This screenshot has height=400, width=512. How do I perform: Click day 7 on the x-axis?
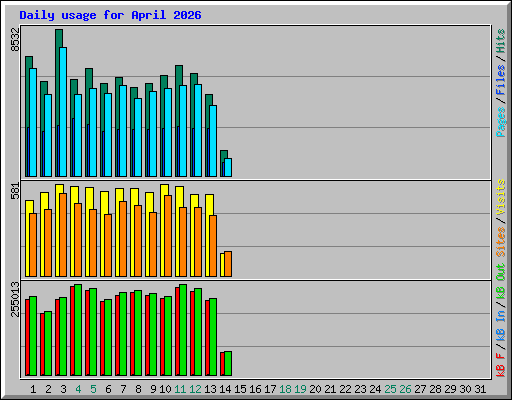coord(123,389)
